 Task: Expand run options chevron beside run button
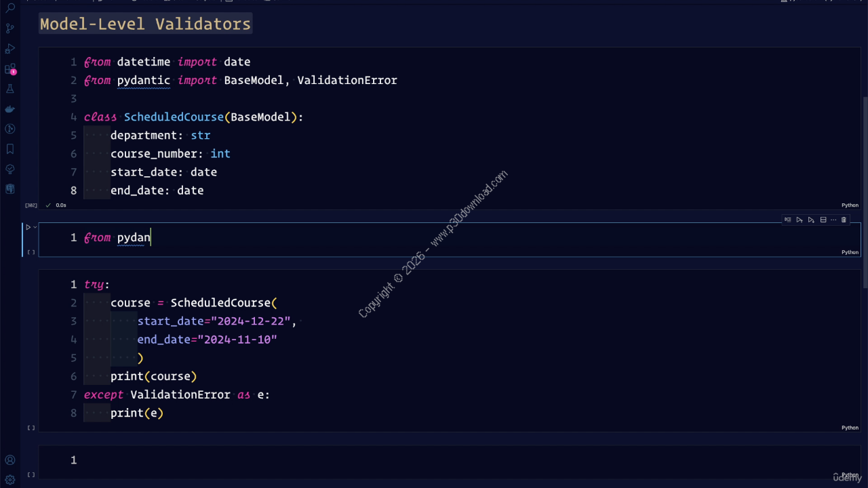coord(35,227)
